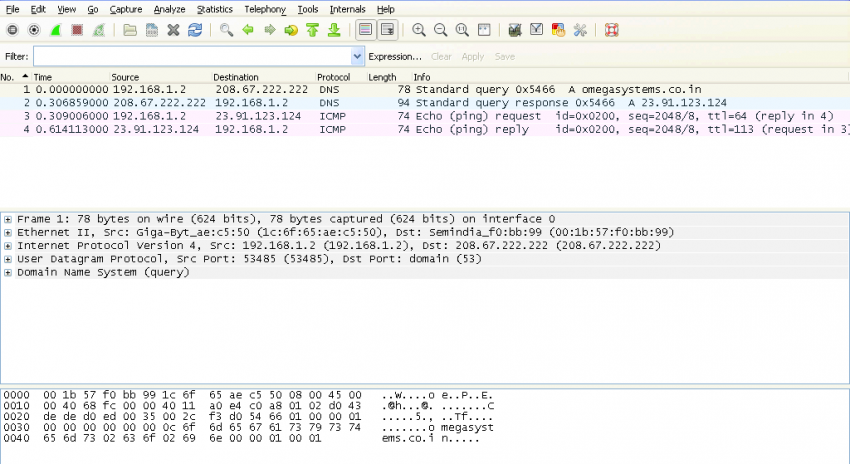The image size is (850, 464).
Task: Zoom in on packet text
Action: pyautogui.click(x=418, y=30)
